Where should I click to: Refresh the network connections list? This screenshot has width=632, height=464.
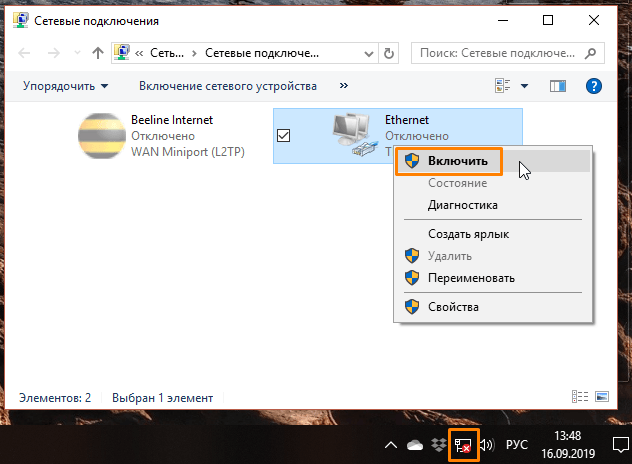coord(389,53)
